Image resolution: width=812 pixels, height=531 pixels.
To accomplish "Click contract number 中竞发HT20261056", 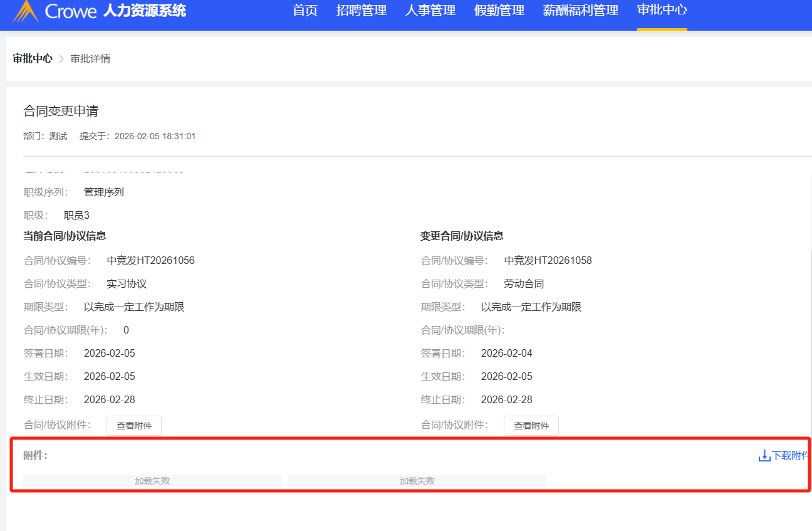I will (x=151, y=261).
